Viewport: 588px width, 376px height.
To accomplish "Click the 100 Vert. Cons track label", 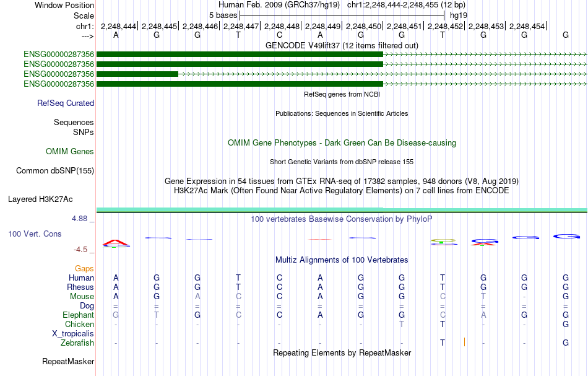I will point(35,234).
